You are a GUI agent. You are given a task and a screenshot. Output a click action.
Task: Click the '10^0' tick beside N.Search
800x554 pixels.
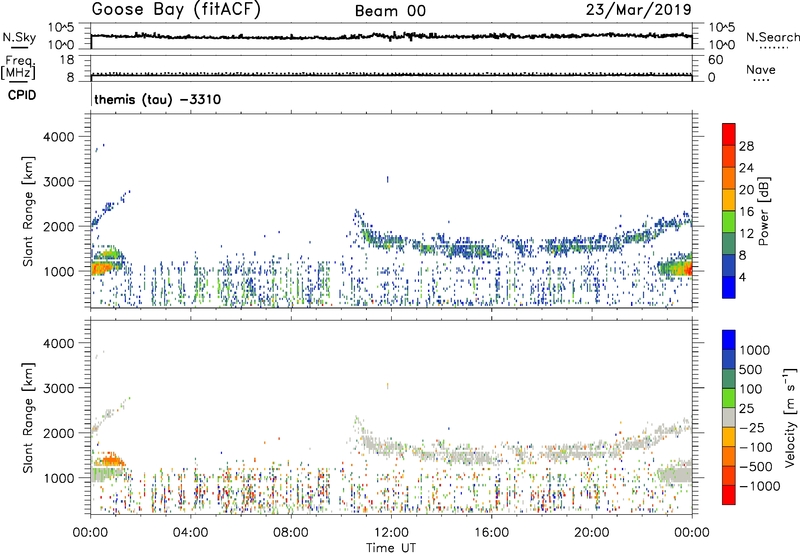coord(722,45)
